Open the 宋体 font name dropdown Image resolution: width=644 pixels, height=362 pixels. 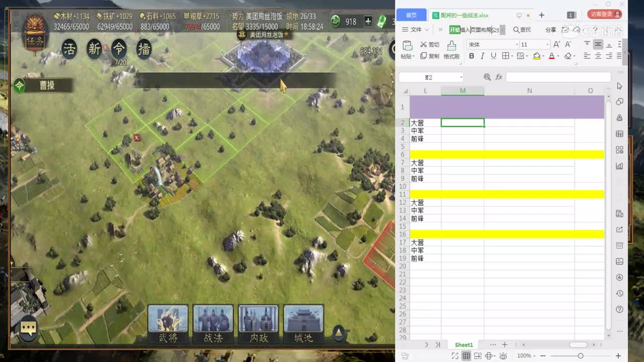517,45
